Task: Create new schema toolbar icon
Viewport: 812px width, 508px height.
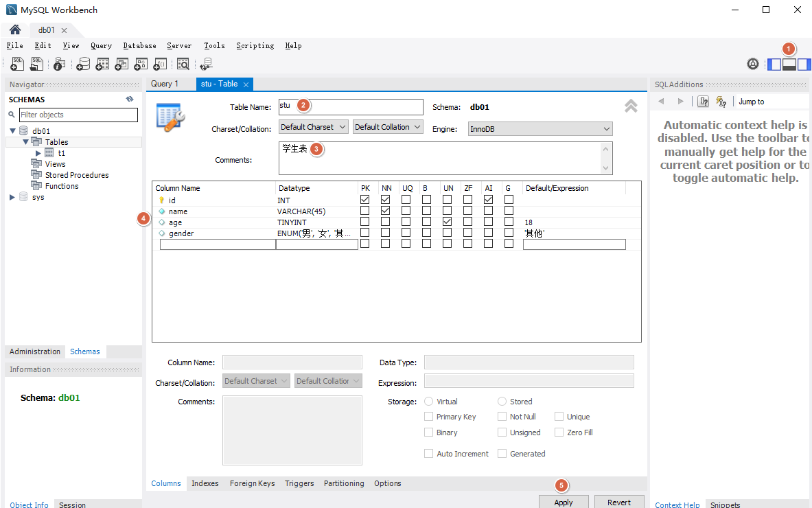Action: tap(83, 64)
